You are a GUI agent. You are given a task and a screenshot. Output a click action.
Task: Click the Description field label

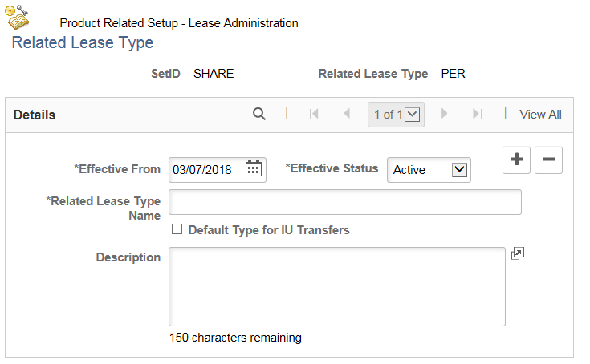coord(128,257)
